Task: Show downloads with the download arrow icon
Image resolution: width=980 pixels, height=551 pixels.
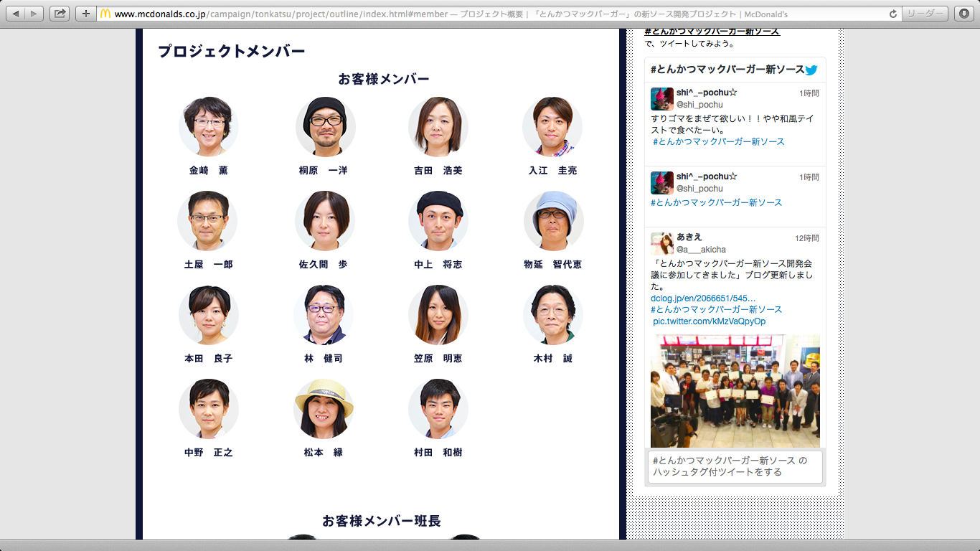Action: click(x=963, y=13)
